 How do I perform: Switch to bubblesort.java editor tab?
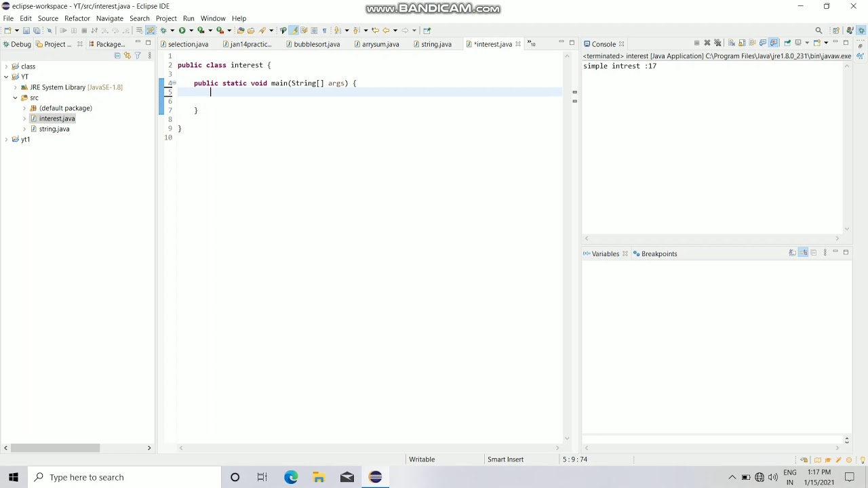click(x=313, y=44)
